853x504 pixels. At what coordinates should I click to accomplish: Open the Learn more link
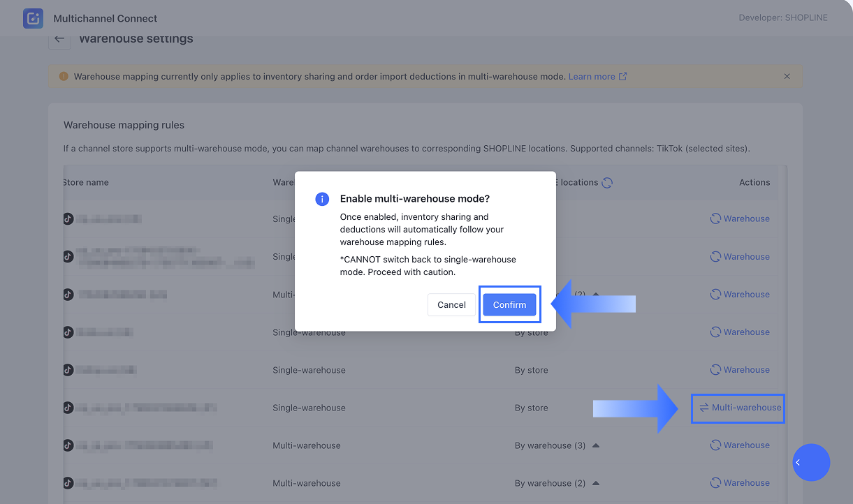pyautogui.click(x=597, y=76)
